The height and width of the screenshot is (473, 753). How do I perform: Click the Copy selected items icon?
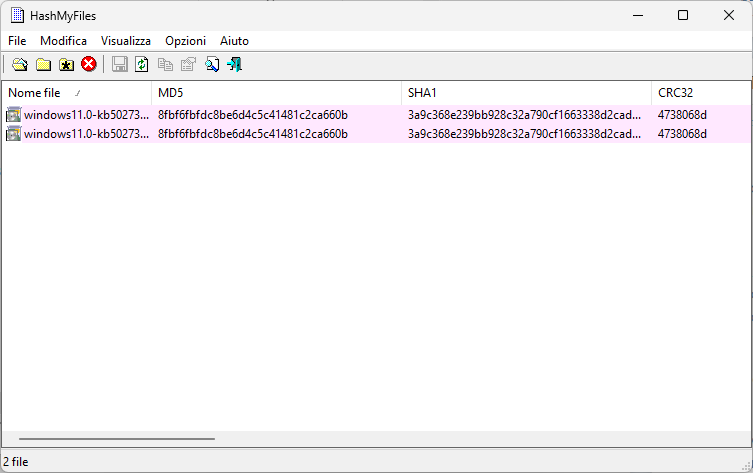165,64
